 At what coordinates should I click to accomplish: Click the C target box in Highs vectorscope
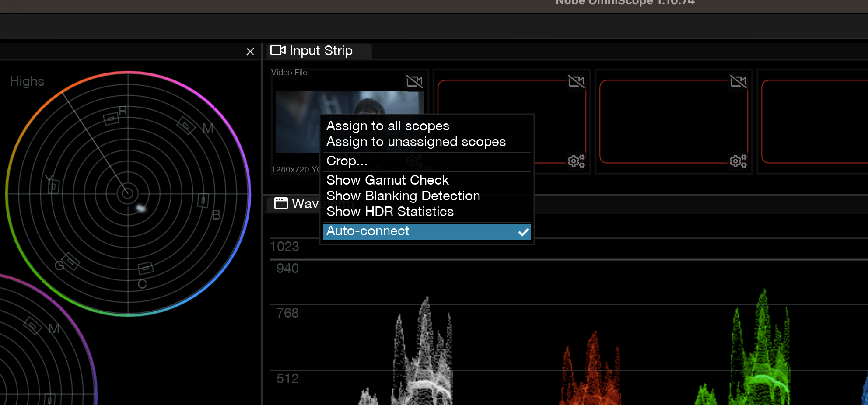146,268
